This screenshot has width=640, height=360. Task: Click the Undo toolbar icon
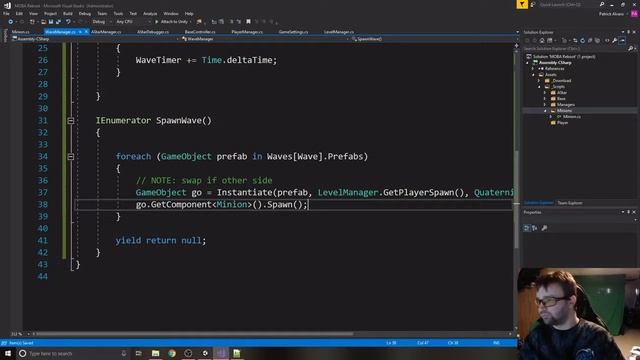tap(68, 22)
